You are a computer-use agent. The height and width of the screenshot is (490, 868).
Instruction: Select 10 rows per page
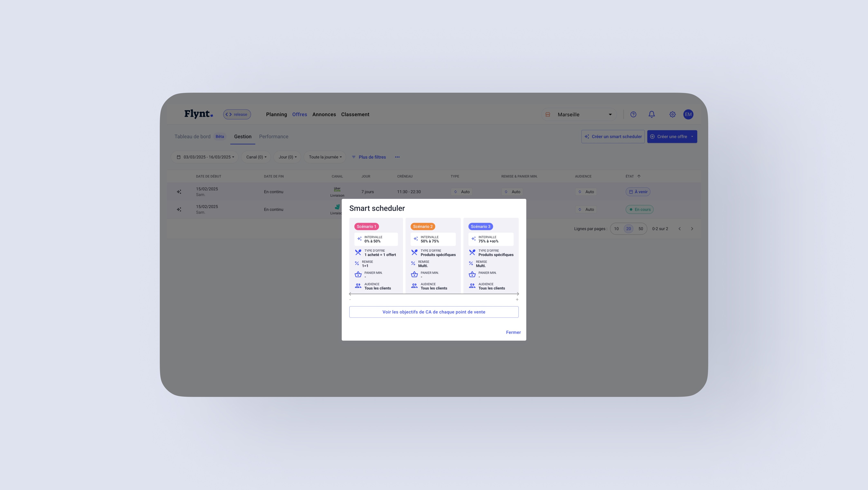pyautogui.click(x=616, y=229)
